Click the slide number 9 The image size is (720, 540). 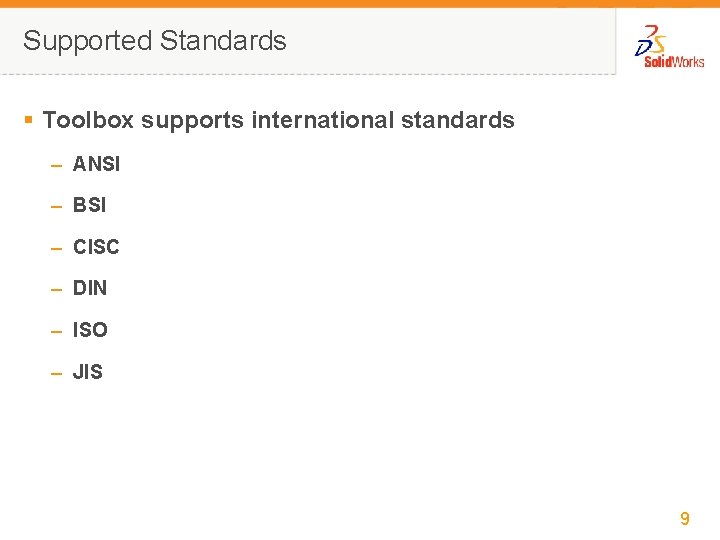(x=685, y=518)
